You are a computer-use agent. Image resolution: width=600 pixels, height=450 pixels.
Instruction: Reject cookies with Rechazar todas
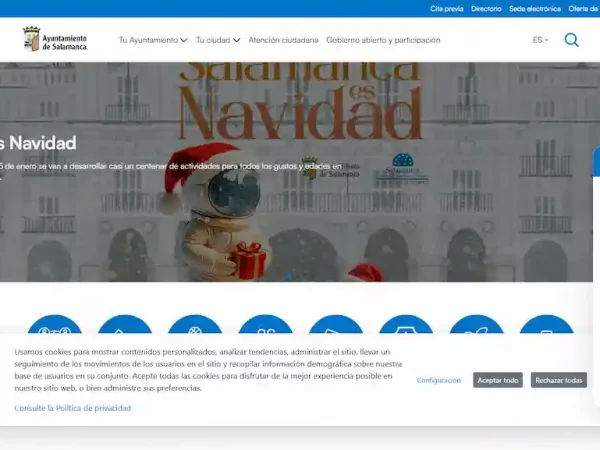[x=559, y=380]
